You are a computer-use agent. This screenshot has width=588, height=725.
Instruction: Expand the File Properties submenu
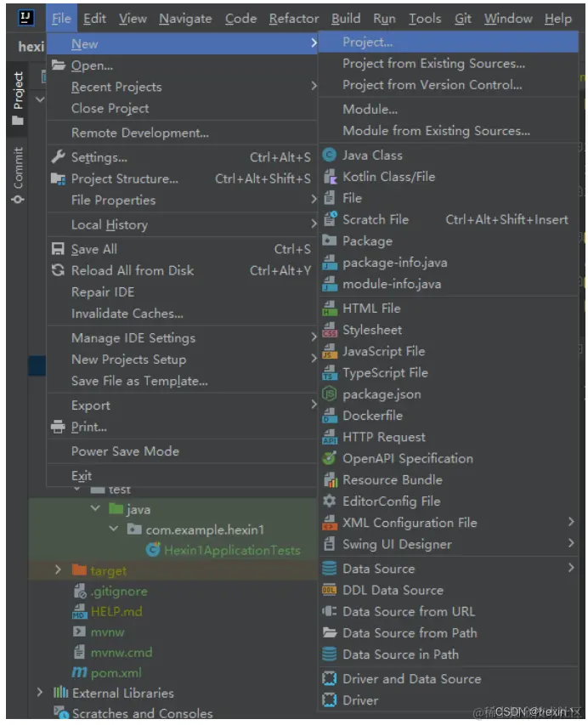pyautogui.click(x=314, y=199)
